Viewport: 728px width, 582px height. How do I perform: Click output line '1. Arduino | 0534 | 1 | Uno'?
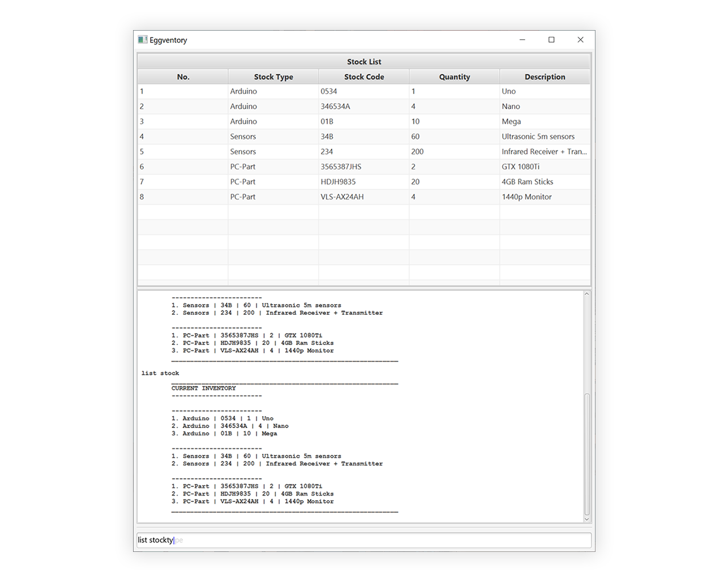222,418
